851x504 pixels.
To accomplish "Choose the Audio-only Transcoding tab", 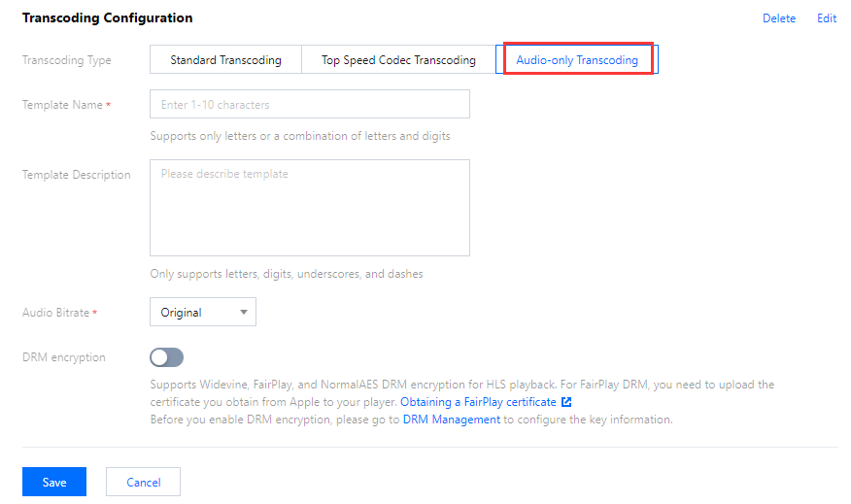I will click(577, 60).
